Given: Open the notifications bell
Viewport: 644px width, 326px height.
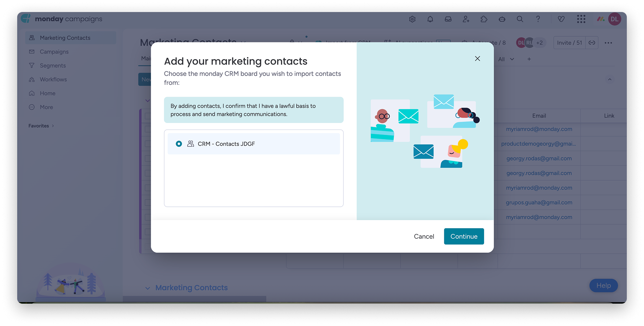Looking at the screenshot, I should click(x=430, y=19).
